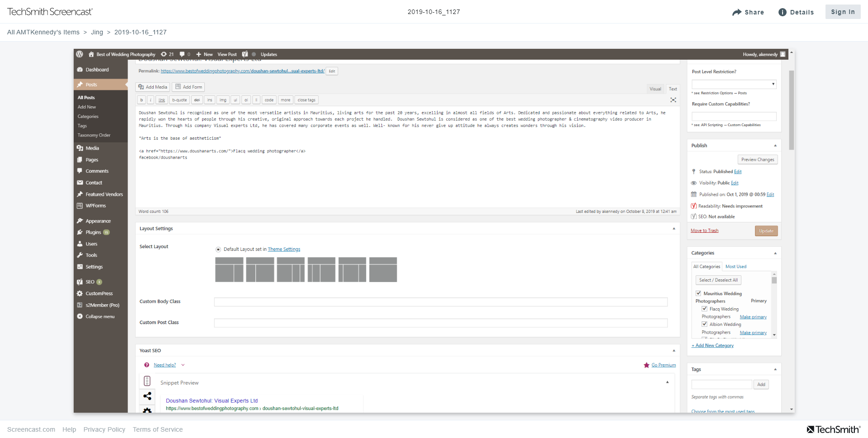Viewport: 868px width, 438px height.
Task: Click the Tags text input field
Action: pyautogui.click(x=722, y=385)
